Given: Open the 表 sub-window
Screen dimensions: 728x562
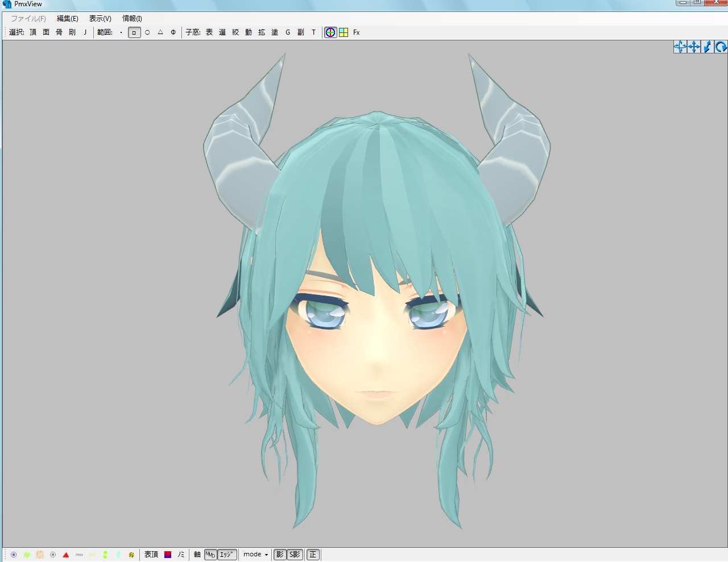Looking at the screenshot, I should point(209,32).
